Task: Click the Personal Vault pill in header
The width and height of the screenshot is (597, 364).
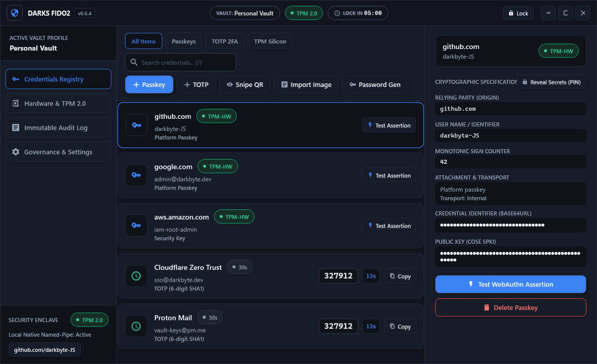Action: [244, 13]
